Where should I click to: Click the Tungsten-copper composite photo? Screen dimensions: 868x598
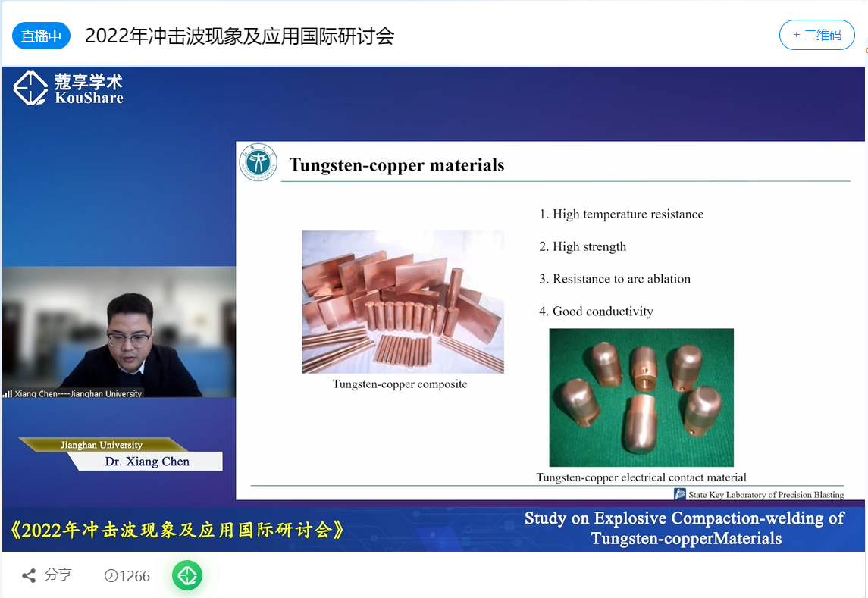point(403,302)
